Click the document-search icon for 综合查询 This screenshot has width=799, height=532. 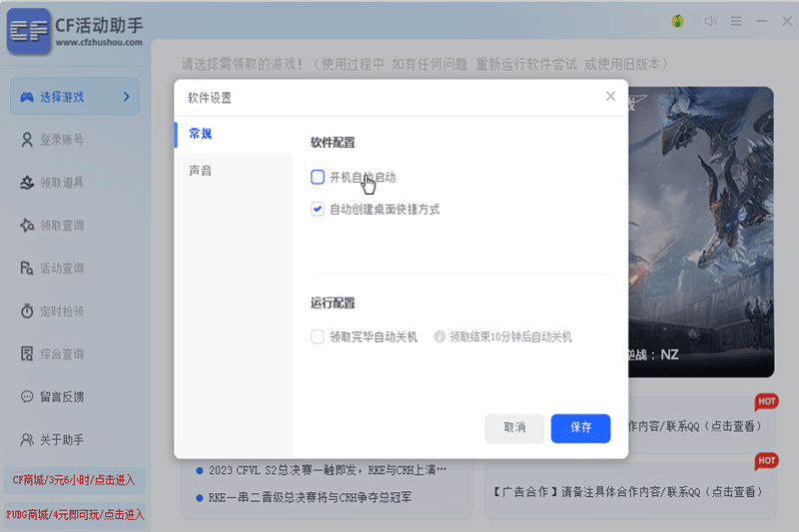(27, 353)
